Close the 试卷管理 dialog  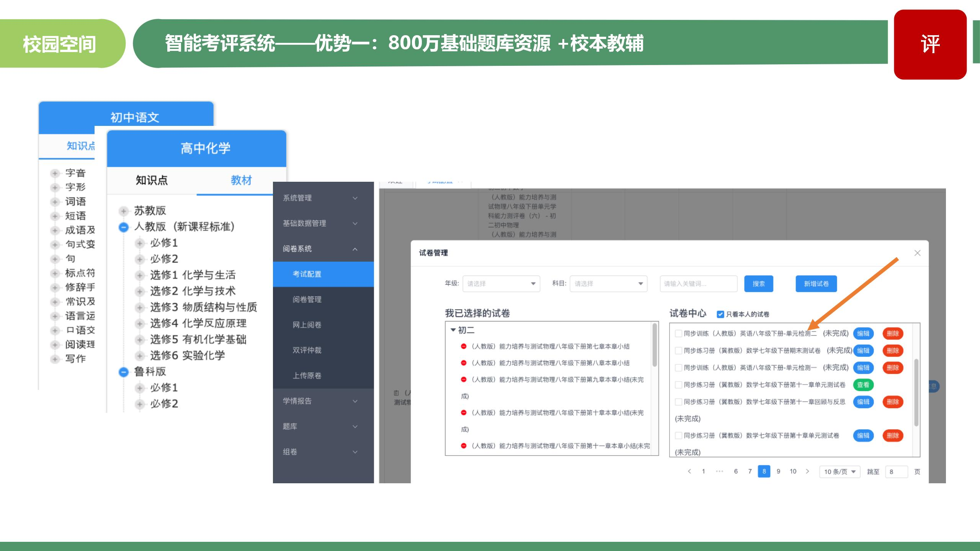click(917, 253)
